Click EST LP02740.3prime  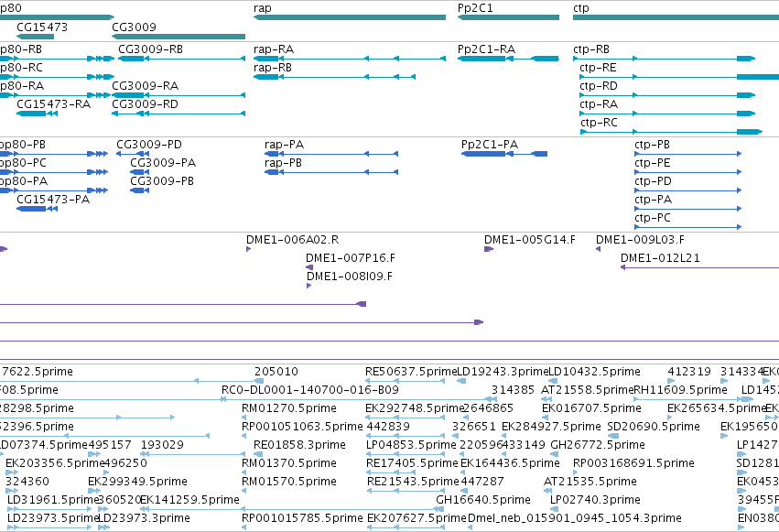tap(595, 500)
